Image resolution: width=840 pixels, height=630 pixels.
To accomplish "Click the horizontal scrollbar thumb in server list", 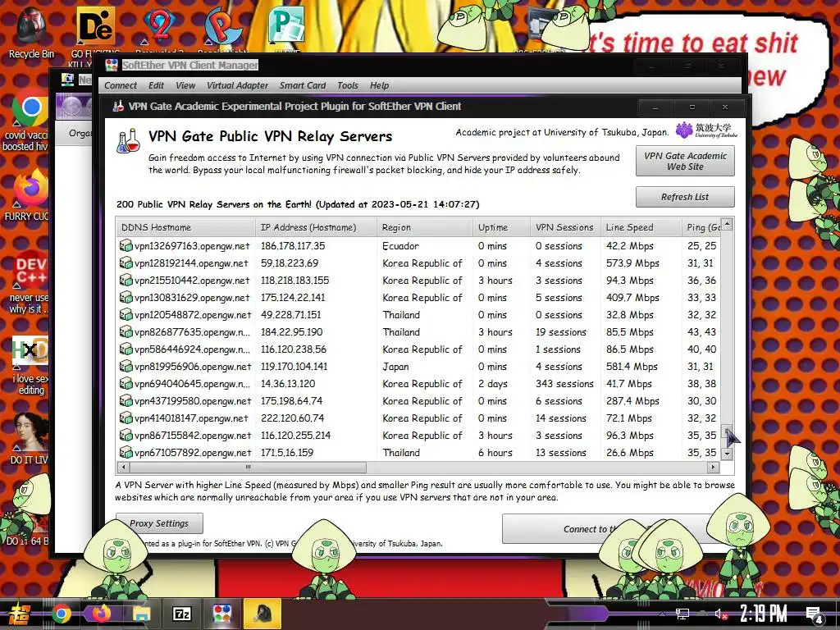I will (x=248, y=467).
